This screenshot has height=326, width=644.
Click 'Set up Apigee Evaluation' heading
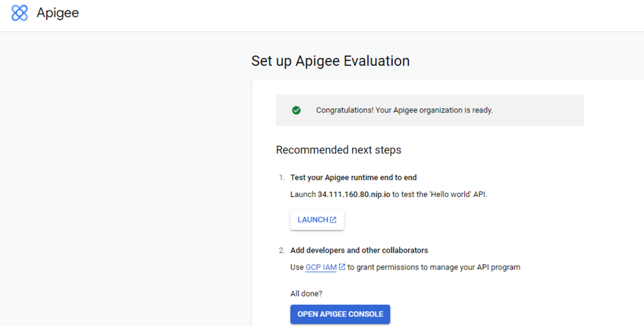330,61
